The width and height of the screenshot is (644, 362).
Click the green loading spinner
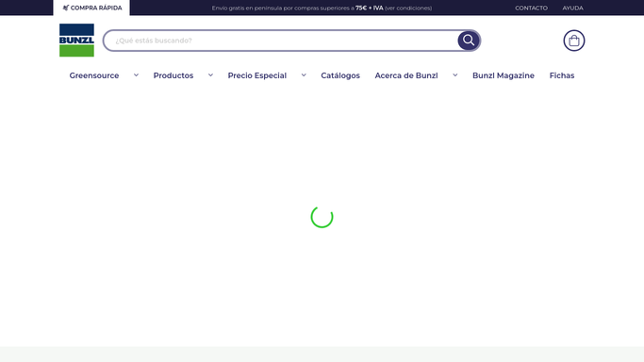[322, 217]
